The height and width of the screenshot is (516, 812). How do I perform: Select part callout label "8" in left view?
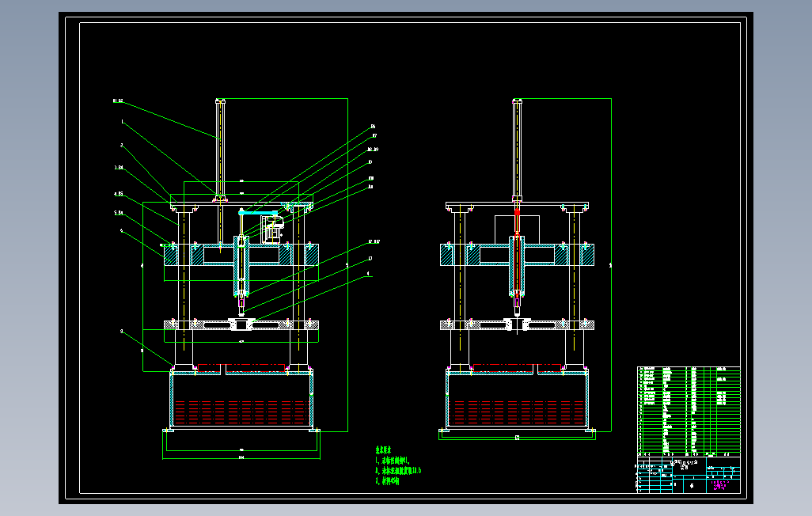122,331
